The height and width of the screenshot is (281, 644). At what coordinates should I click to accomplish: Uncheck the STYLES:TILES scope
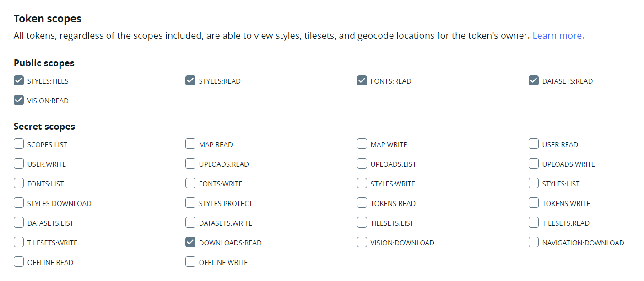pyautogui.click(x=19, y=81)
